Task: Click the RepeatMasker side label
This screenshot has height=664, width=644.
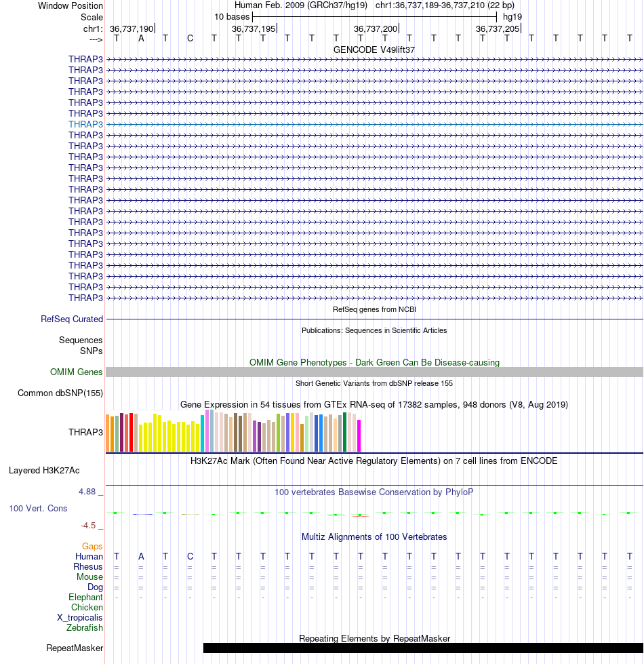Action: pyautogui.click(x=75, y=648)
